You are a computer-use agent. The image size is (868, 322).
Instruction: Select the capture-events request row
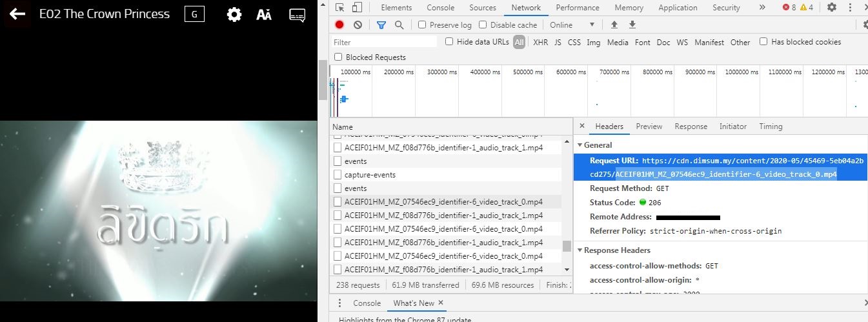click(446, 175)
